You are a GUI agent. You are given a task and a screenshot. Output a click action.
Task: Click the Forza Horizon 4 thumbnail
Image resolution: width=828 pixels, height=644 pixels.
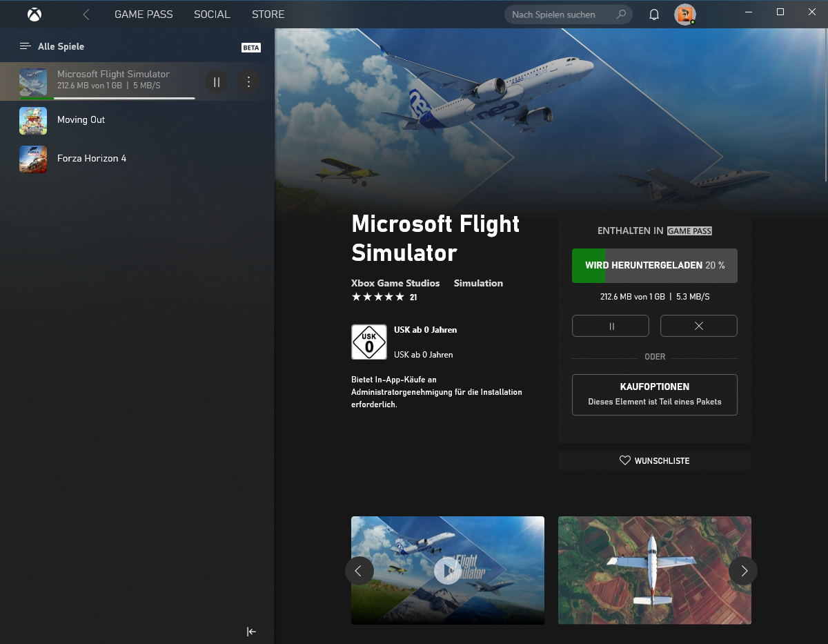coord(33,159)
